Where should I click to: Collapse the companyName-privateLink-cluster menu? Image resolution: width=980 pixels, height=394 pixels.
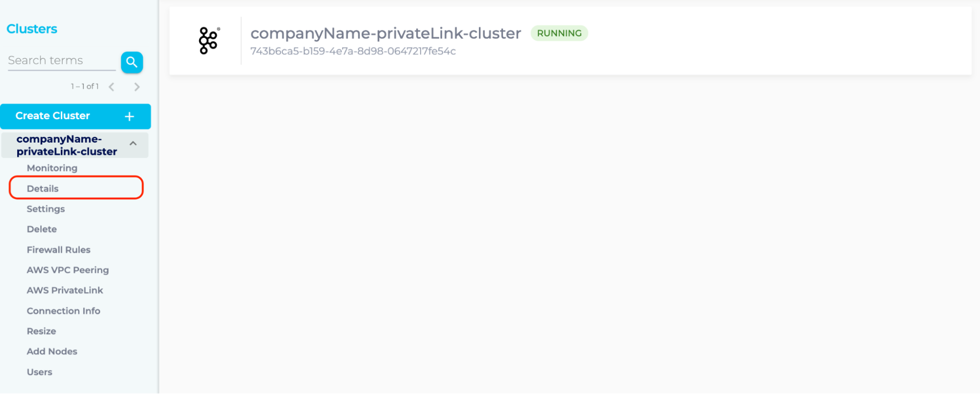tap(133, 144)
